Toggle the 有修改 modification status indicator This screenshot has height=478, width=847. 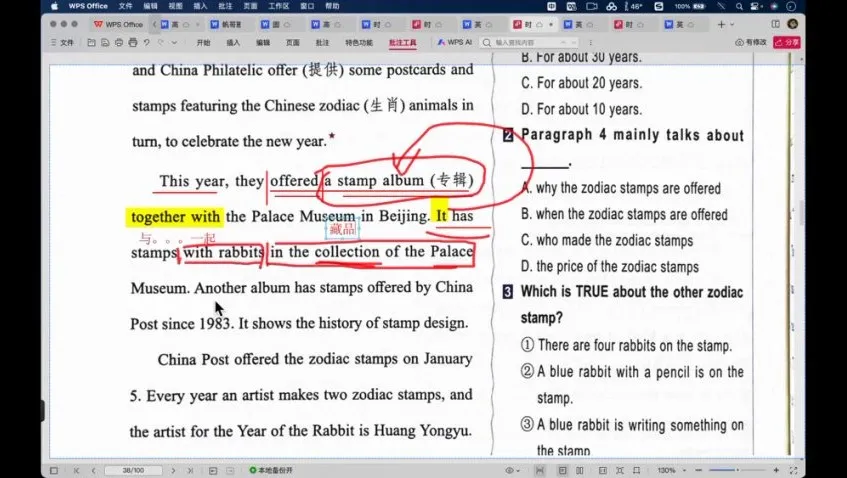pyautogui.click(x=750, y=43)
